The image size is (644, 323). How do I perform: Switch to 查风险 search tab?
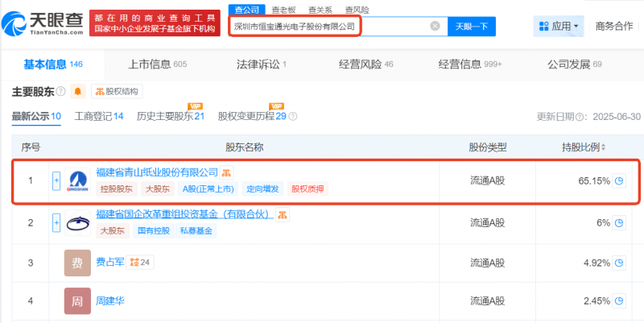357,10
